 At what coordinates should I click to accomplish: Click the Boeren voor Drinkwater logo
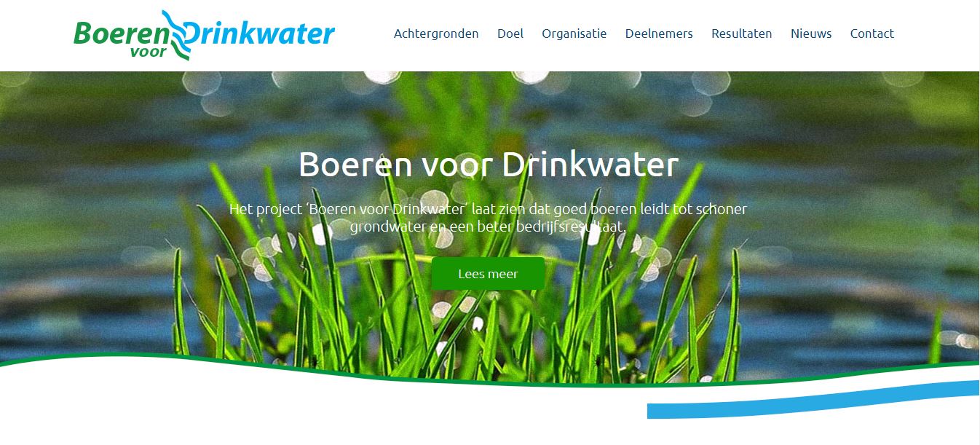[x=204, y=34]
